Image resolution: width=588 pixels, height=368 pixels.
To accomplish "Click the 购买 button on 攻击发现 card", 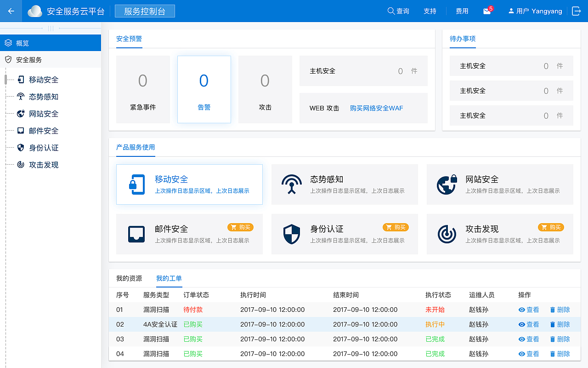I will (x=551, y=227).
